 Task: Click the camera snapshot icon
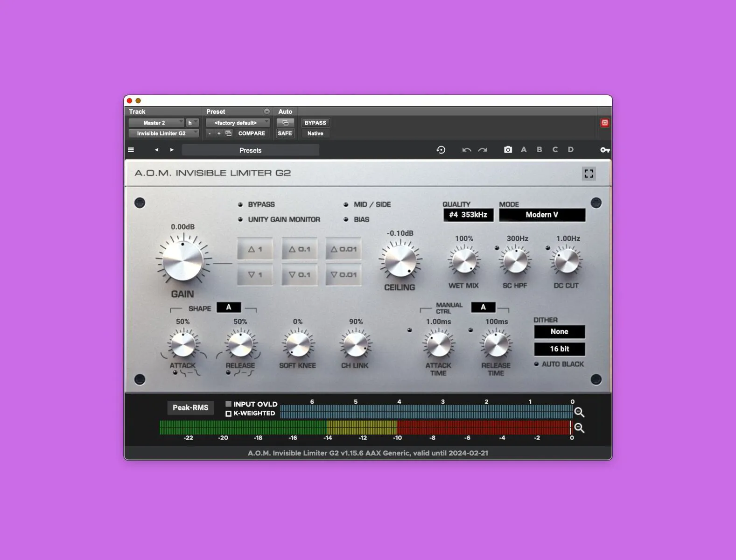click(x=508, y=150)
